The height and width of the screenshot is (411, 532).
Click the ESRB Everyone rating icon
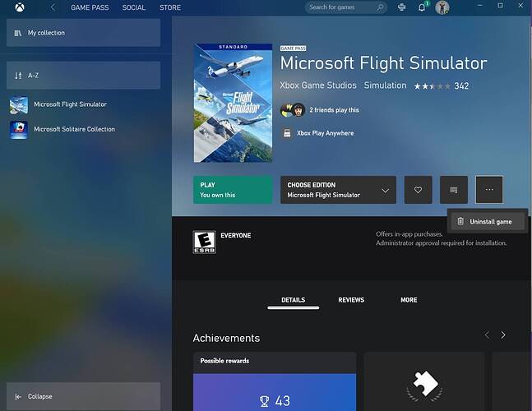[204, 242]
